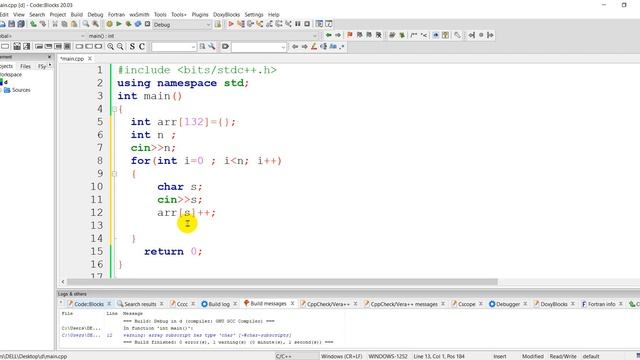The height and width of the screenshot is (360, 640).
Task: Open the Debug build target dropdown
Action: click(182, 25)
